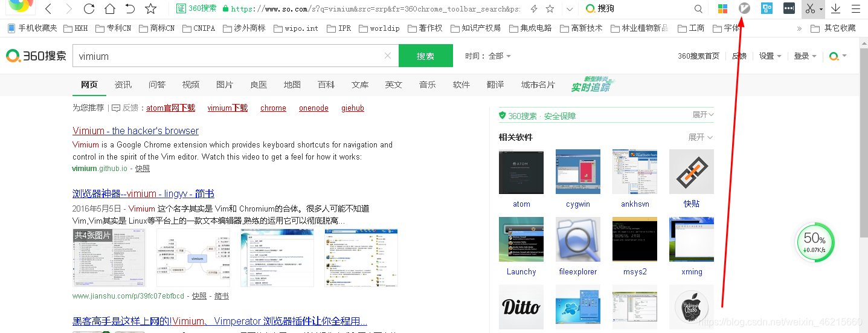This screenshot has height=333, width=868.
Task: Click the green 搜索 button
Action: pyautogui.click(x=426, y=56)
